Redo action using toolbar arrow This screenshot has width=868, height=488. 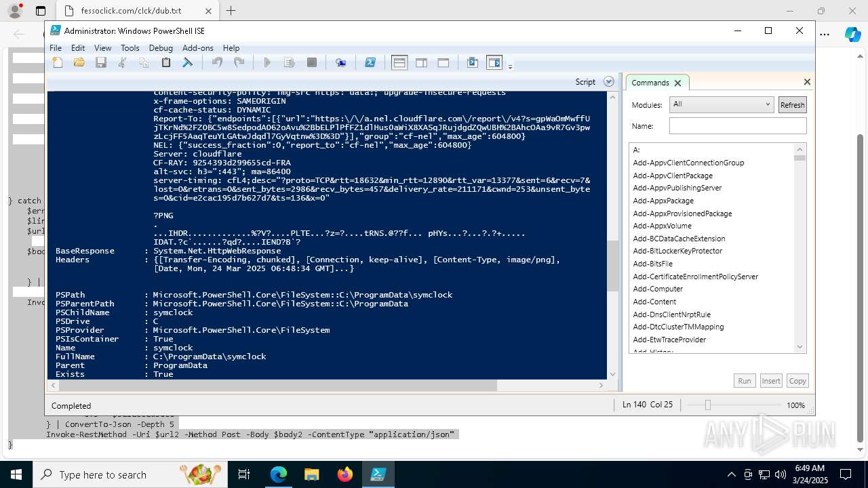239,62
